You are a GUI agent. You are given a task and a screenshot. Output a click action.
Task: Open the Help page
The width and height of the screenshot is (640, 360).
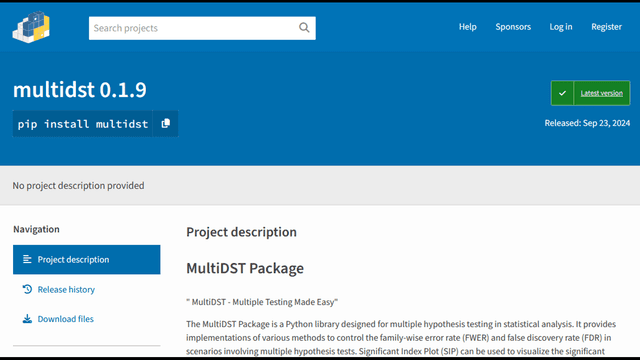[467, 27]
